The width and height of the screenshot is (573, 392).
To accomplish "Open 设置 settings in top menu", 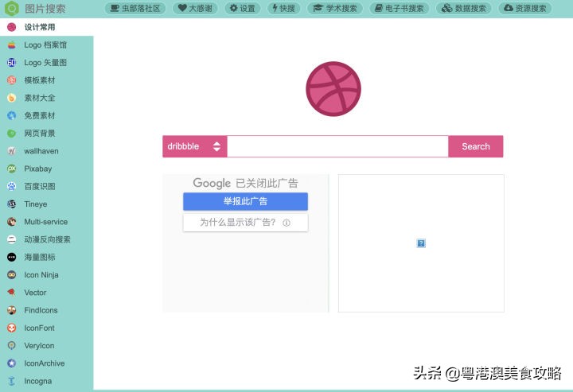I will coord(242,8).
